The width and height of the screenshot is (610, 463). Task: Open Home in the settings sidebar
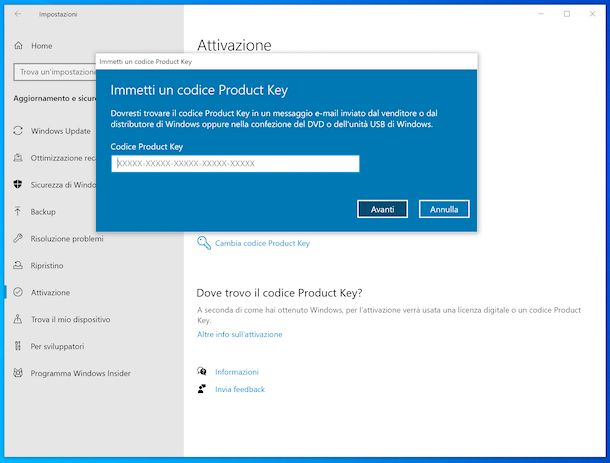[41, 46]
